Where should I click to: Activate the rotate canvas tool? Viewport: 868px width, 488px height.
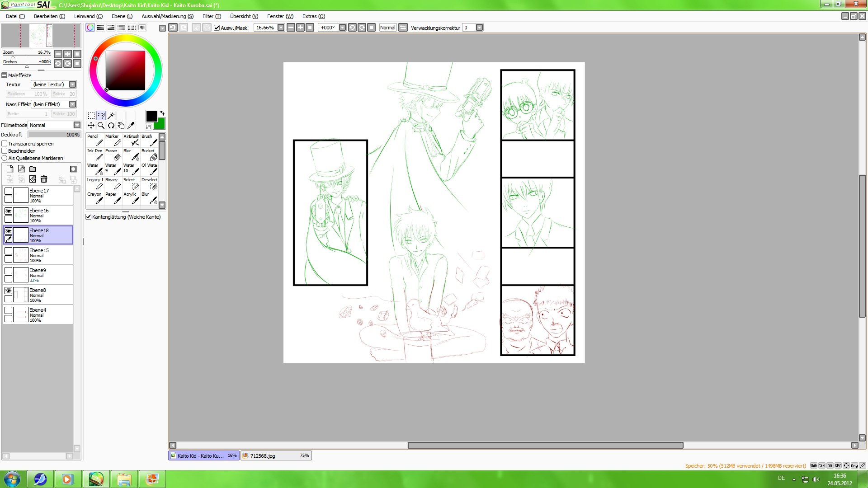[111, 126]
